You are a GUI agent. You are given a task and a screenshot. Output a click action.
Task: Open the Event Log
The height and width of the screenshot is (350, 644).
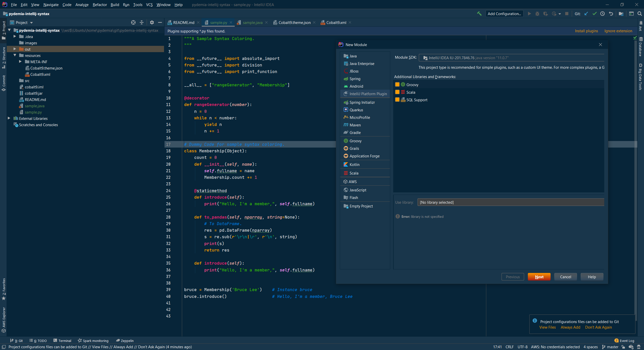tap(624, 341)
